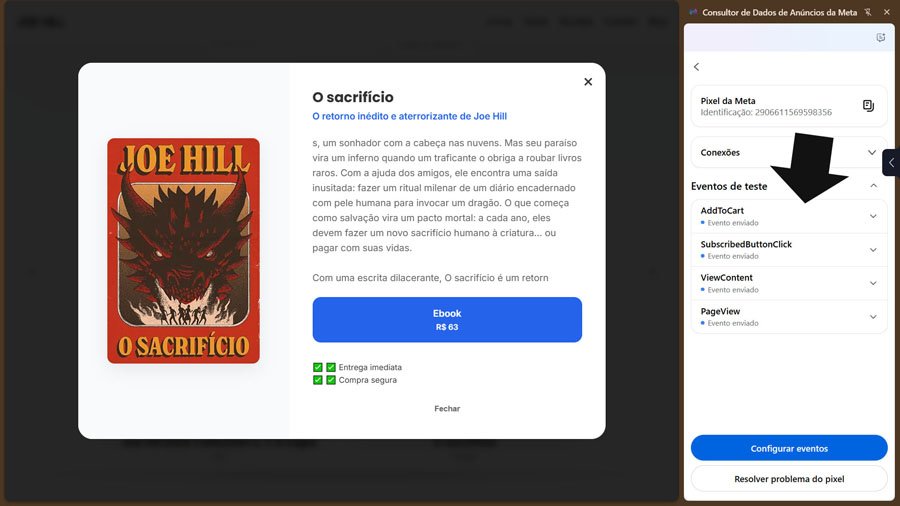Expand the ViewContent event details

pos(872,283)
